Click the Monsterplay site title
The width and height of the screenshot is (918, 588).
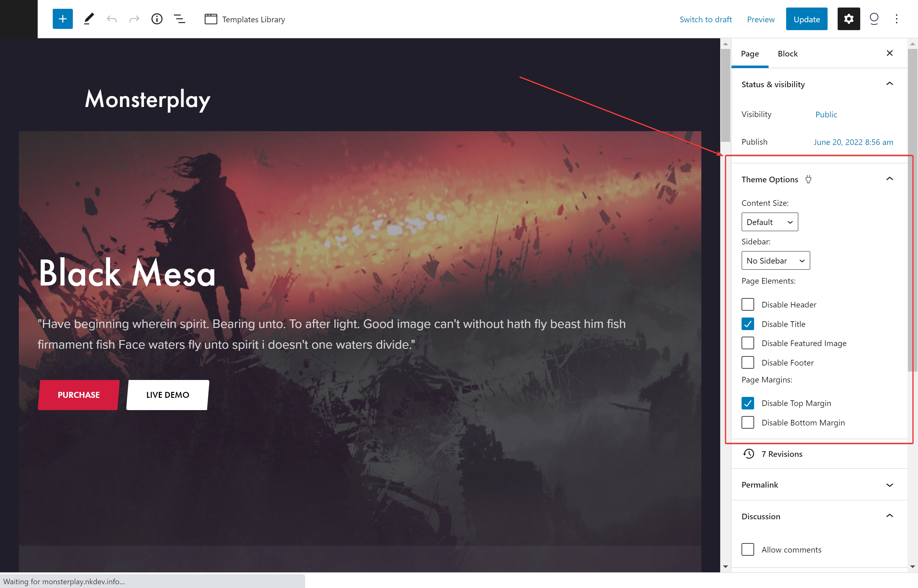148,99
